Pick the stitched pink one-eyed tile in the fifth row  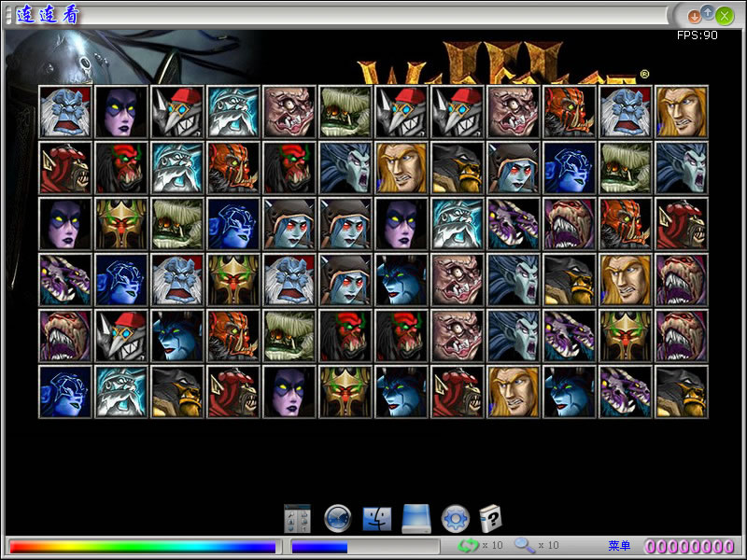click(x=458, y=336)
